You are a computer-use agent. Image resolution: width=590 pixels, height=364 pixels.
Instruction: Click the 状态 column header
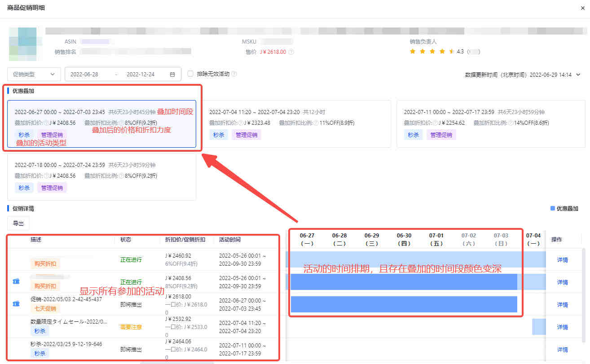[x=126, y=240]
